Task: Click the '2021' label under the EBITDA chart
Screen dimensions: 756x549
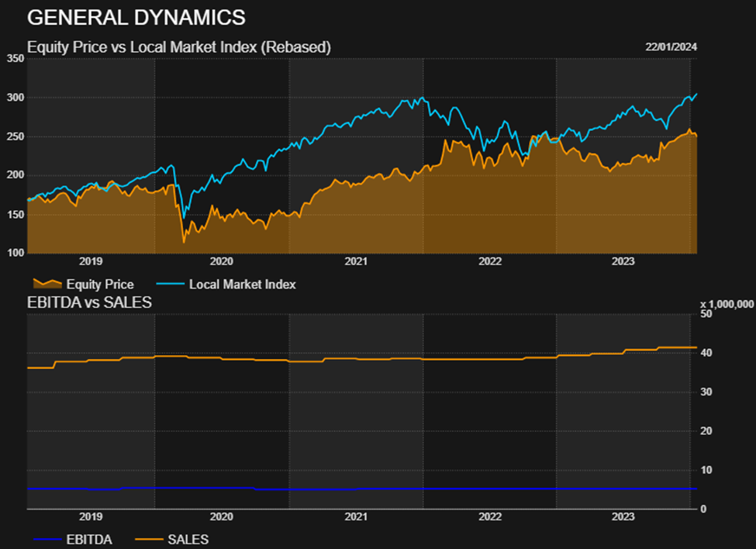Action: point(356,516)
